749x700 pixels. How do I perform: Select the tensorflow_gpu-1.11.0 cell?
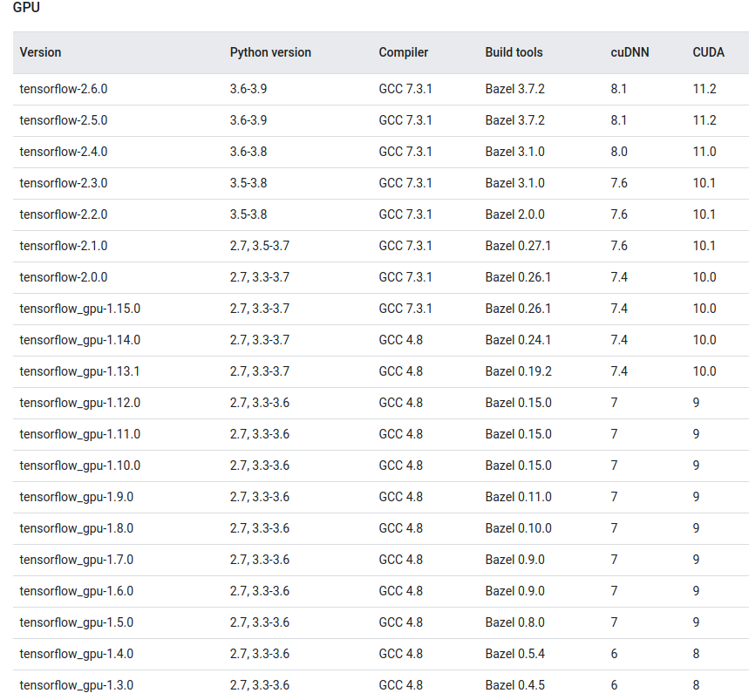[x=79, y=434]
